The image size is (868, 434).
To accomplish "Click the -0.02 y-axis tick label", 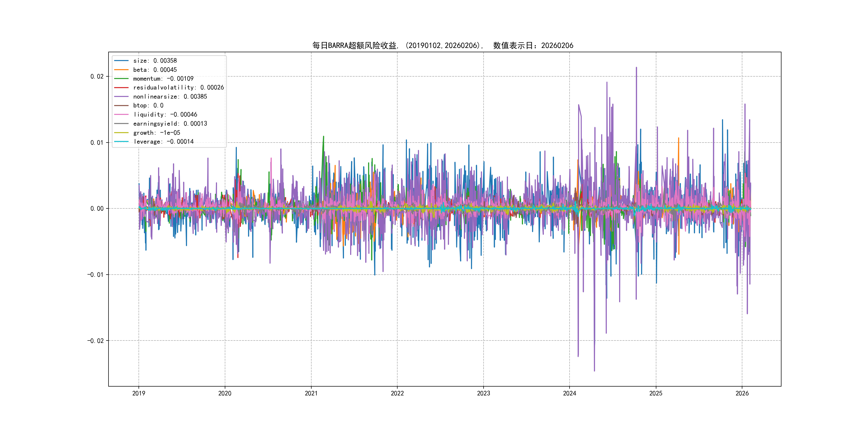I will click(95, 341).
